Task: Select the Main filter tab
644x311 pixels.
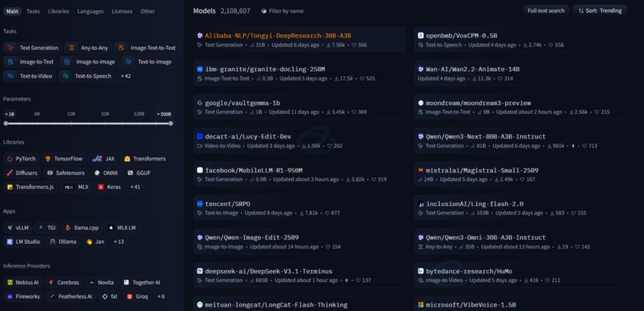Action: tap(12, 11)
